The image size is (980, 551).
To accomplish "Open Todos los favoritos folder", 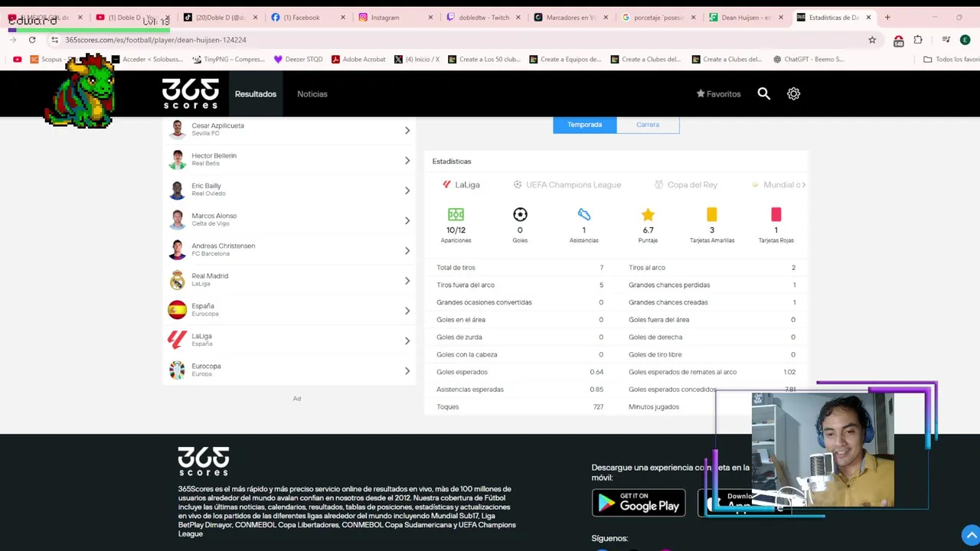I will click(951, 59).
